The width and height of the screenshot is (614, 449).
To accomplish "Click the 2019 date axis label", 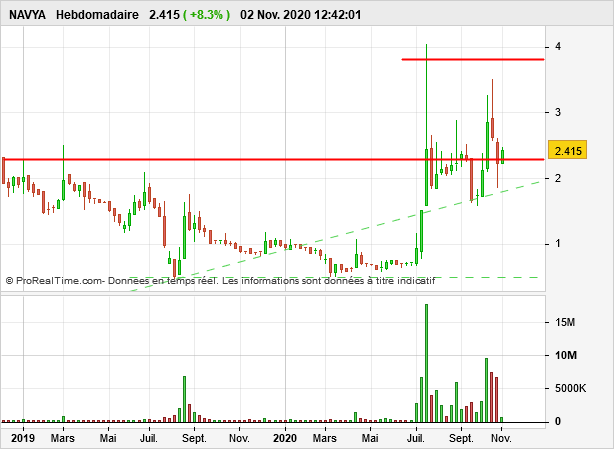I will [23, 438].
